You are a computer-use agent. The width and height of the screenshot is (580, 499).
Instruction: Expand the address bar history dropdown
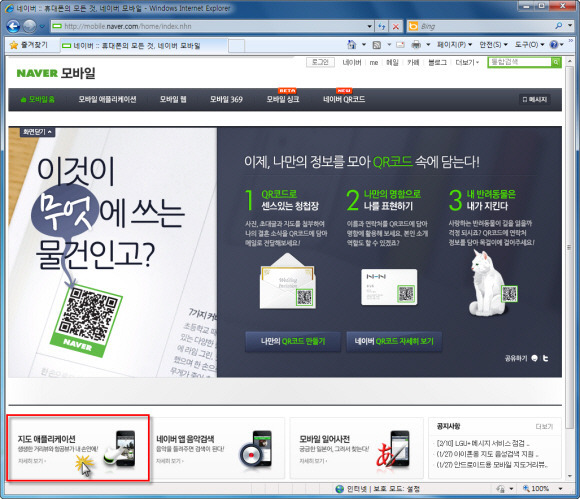pos(369,26)
